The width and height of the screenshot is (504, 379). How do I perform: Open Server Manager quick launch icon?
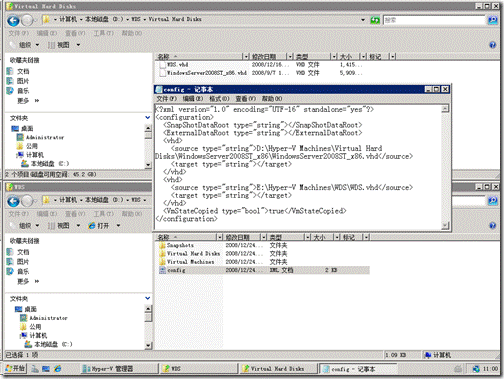(35, 369)
